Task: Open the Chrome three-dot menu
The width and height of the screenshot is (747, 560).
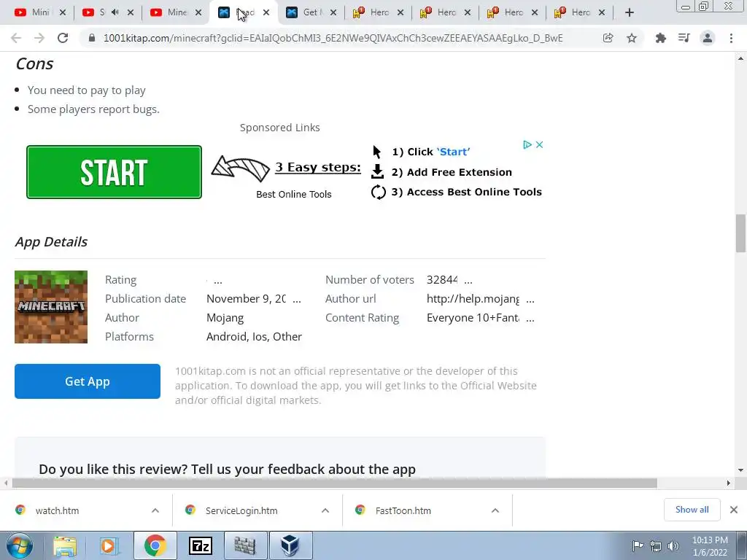Action: (731, 38)
